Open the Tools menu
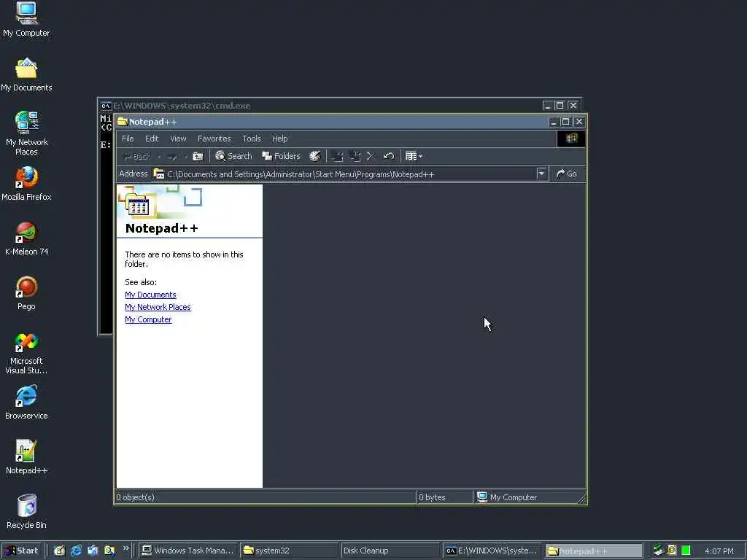 pos(252,139)
